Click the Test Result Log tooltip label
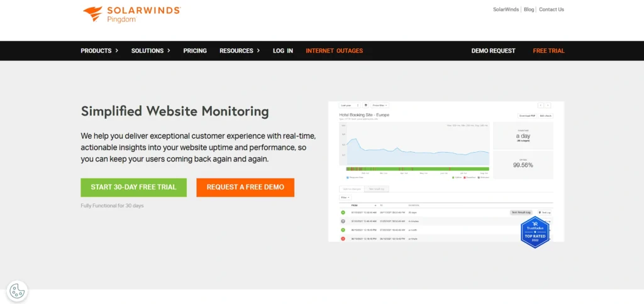The image size is (644, 304). coord(521,212)
